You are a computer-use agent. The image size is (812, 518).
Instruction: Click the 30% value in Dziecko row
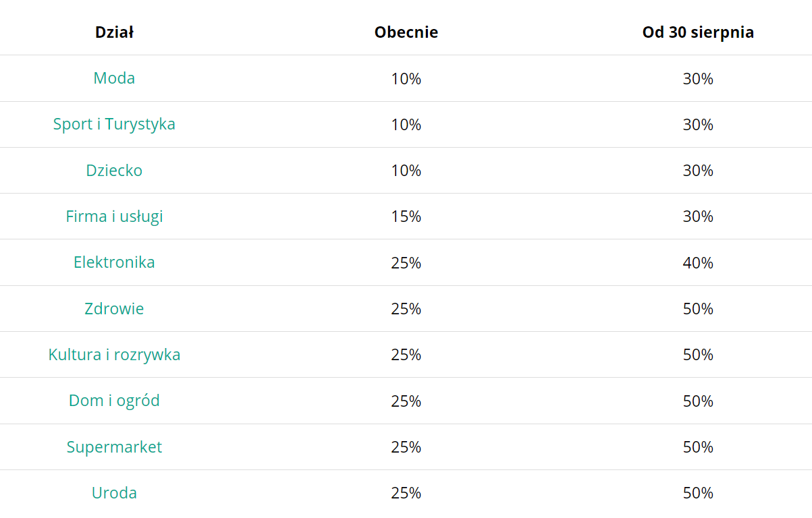(698, 171)
